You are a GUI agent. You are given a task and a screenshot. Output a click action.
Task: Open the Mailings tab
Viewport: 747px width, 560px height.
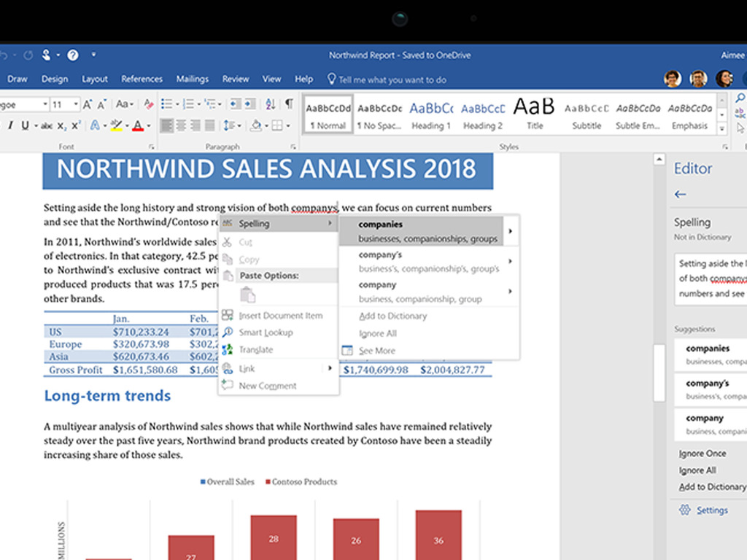click(x=193, y=79)
